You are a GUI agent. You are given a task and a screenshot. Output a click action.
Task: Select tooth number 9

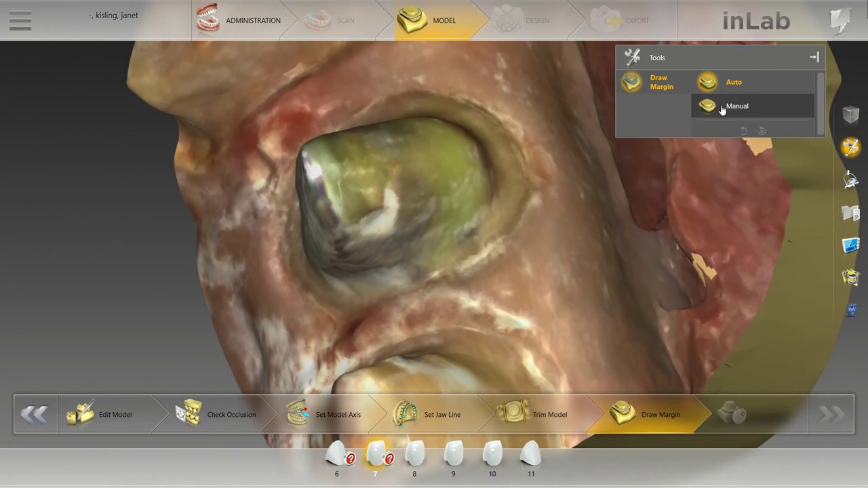(454, 459)
